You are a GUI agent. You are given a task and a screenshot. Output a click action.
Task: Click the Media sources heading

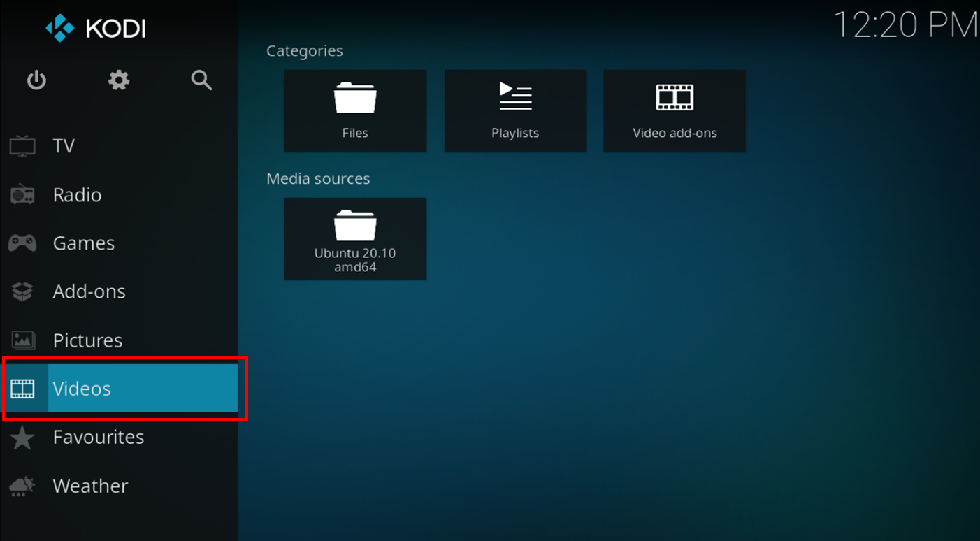pyautogui.click(x=318, y=179)
